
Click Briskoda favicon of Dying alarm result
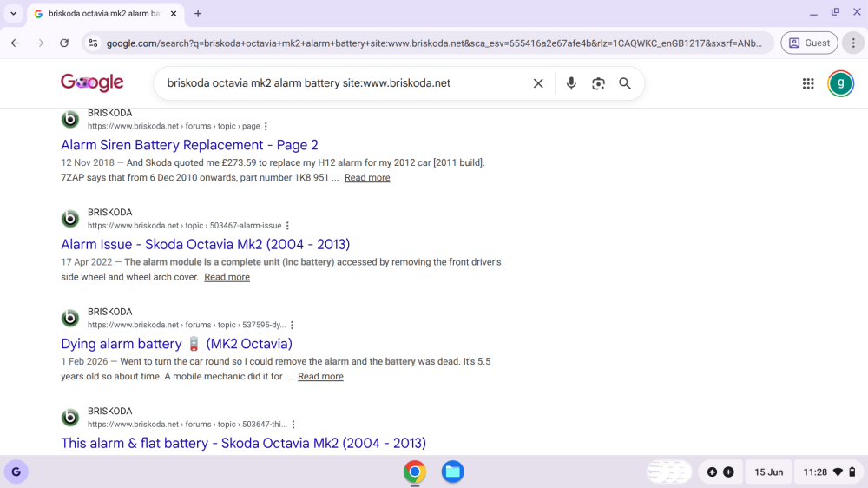coord(70,318)
